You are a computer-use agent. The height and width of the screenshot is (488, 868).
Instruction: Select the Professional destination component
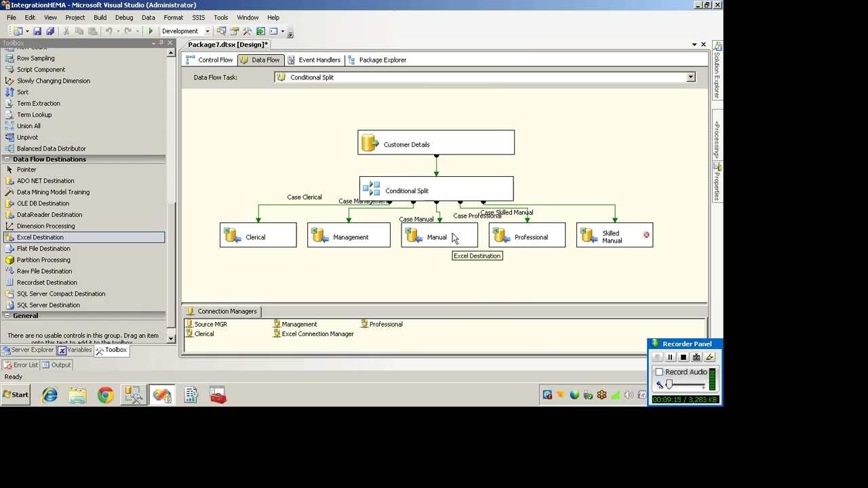coord(527,235)
